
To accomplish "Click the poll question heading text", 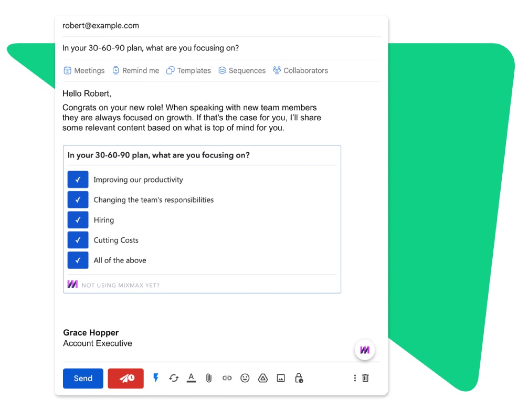I will click(158, 155).
